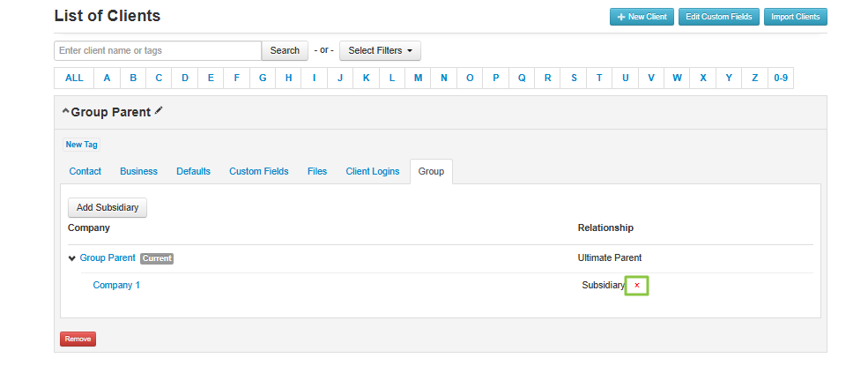The width and height of the screenshot is (868, 373).
Task: Remove Company 1 subsidiary with red x
Action: (636, 286)
